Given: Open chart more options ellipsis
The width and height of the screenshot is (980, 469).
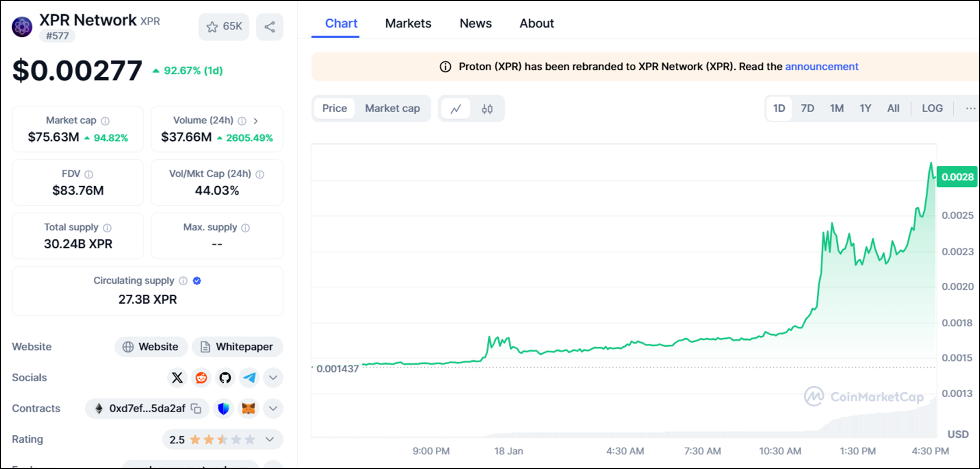Looking at the screenshot, I should pos(970,108).
